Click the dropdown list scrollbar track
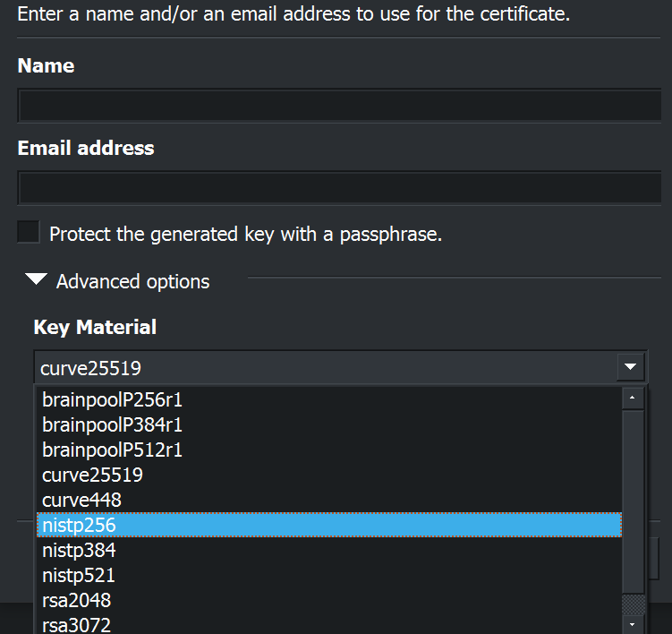 [x=634, y=501]
